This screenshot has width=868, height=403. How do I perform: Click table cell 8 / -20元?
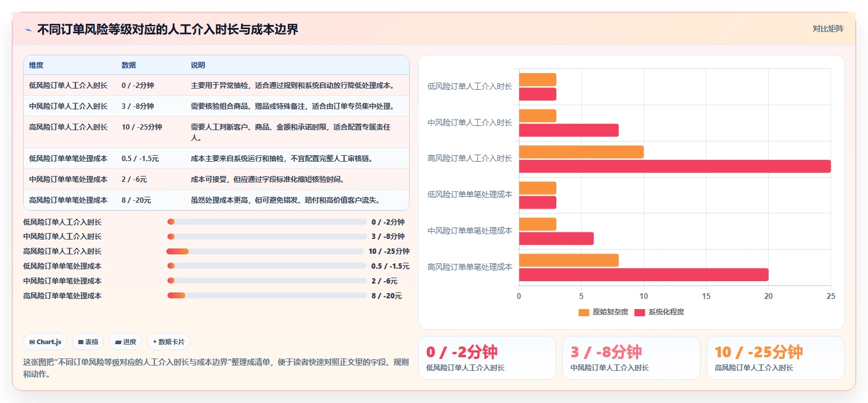137,200
